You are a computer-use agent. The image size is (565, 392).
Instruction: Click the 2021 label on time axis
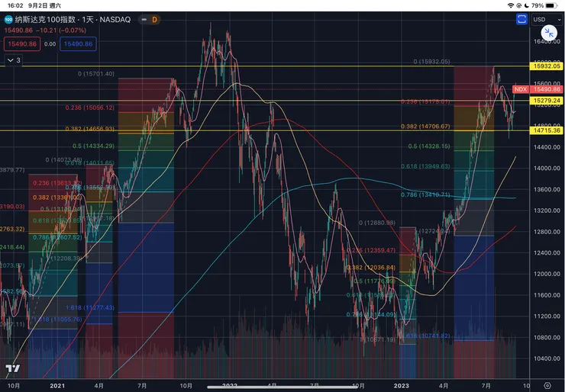(x=57, y=386)
